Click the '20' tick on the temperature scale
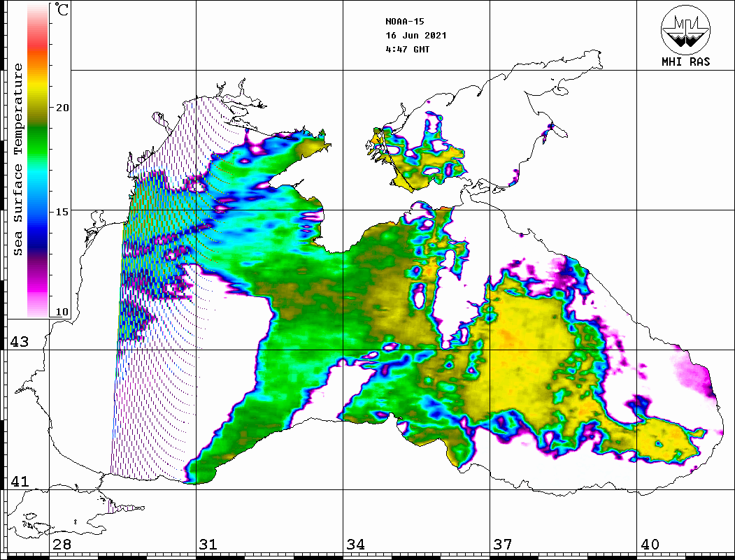Image resolution: width=735 pixels, height=560 pixels. tap(62, 108)
